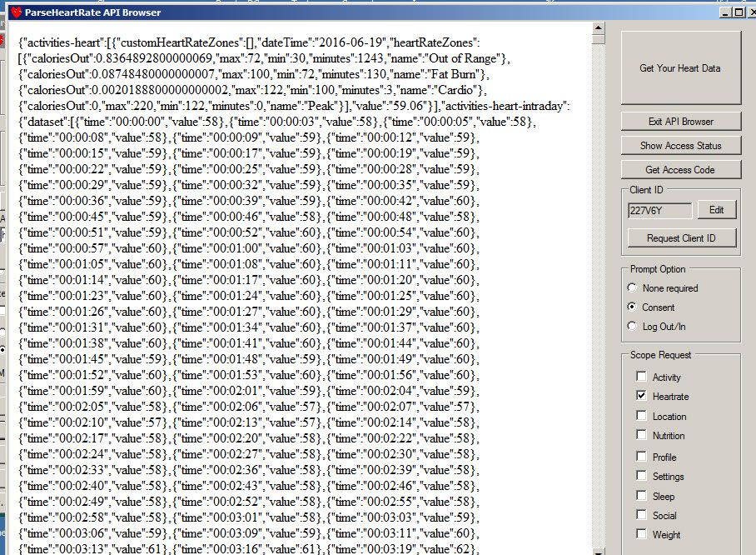The width and height of the screenshot is (756, 555).
Task: Click the Scope Request group label
Action: [660, 355]
